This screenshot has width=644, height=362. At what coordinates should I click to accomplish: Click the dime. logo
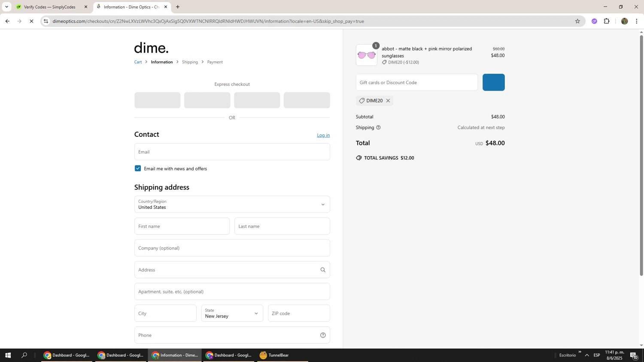tap(151, 48)
